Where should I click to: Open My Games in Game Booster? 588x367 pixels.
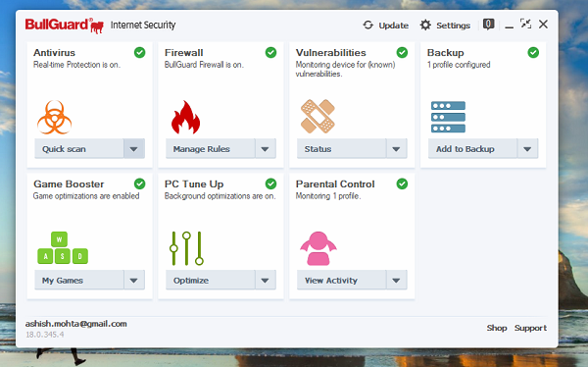pyautogui.click(x=79, y=281)
